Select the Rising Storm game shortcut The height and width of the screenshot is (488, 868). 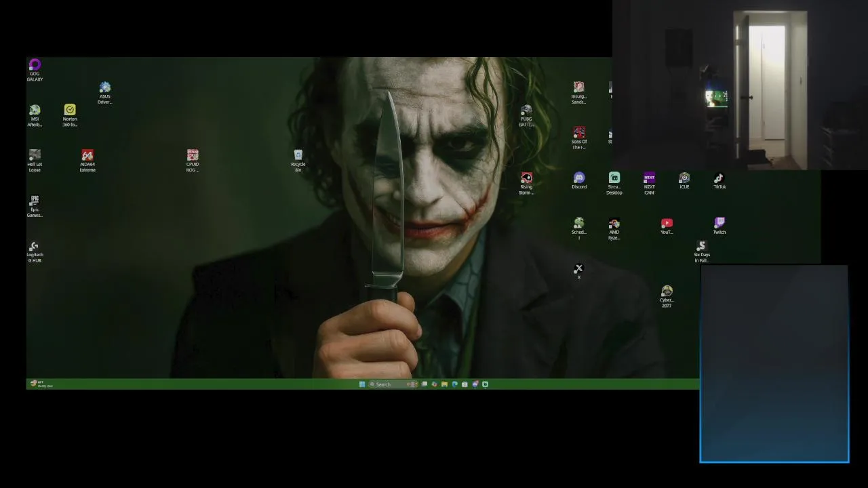[x=526, y=184]
